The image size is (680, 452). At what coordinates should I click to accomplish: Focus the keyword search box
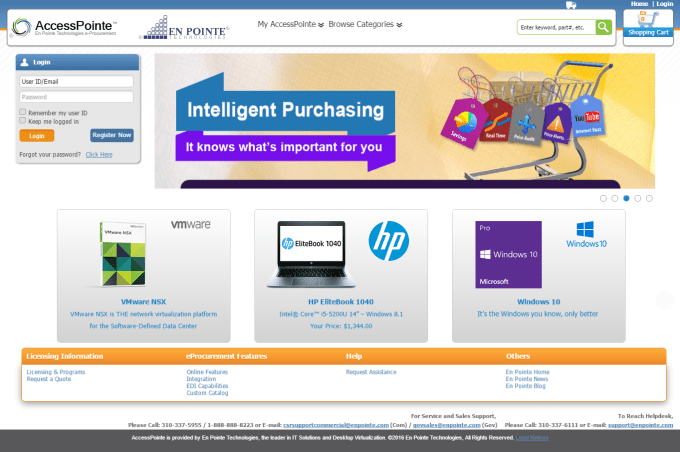(x=556, y=27)
